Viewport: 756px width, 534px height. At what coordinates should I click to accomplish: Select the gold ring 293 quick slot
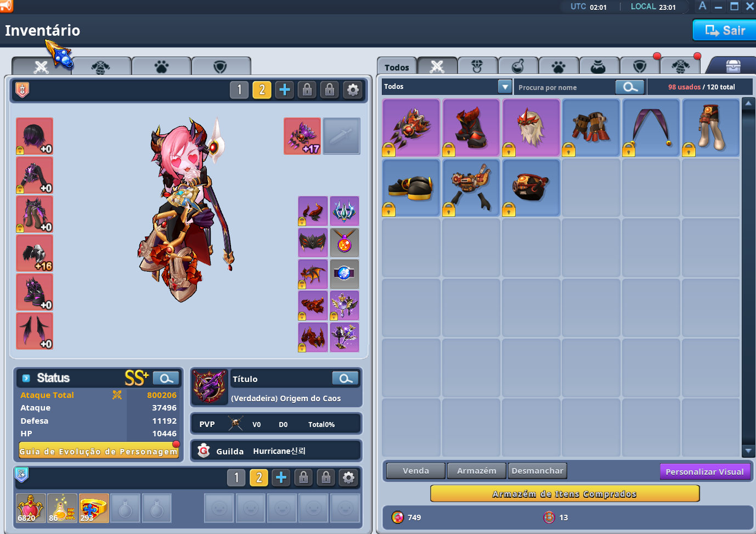tap(94, 508)
